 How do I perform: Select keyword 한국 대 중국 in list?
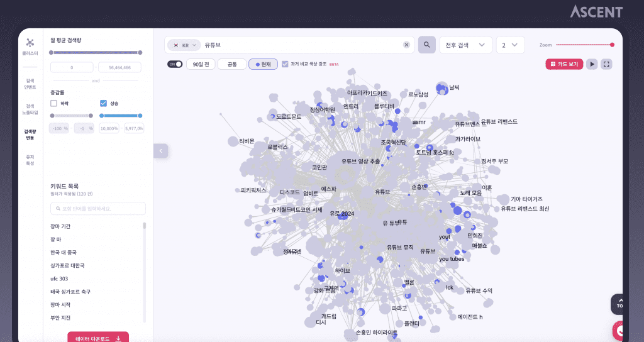pos(64,253)
